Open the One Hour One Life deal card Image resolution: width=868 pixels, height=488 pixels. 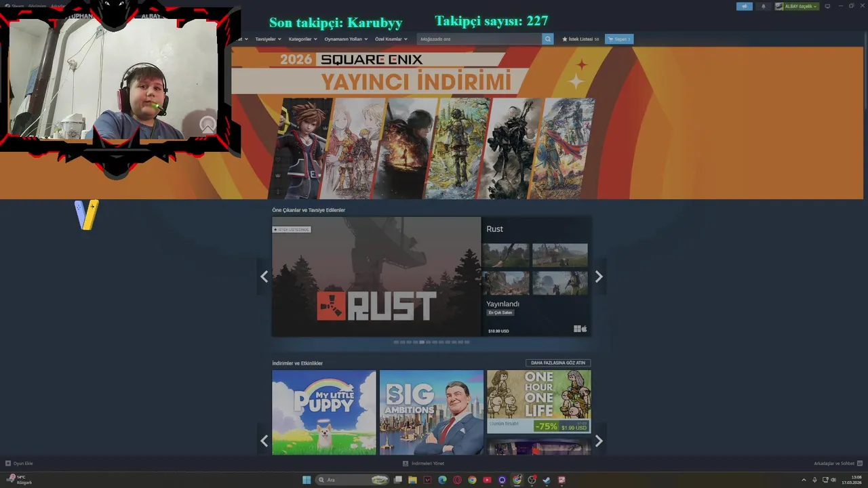point(538,401)
